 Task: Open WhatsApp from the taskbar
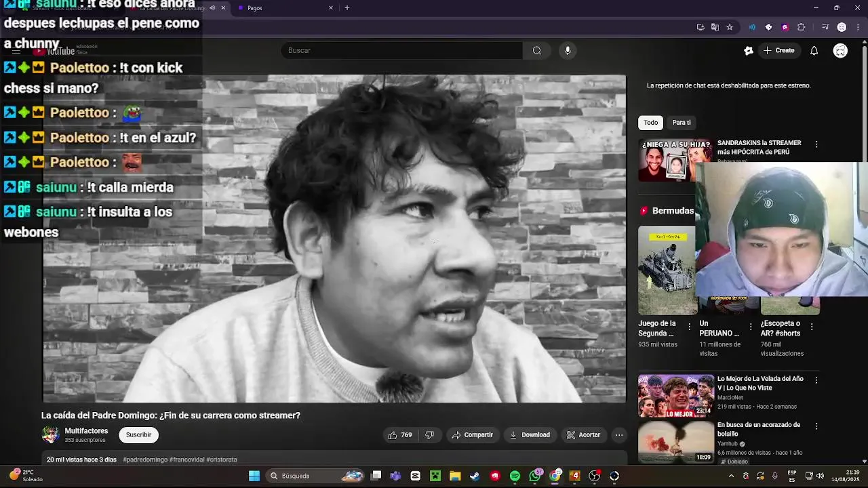[535, 476]
